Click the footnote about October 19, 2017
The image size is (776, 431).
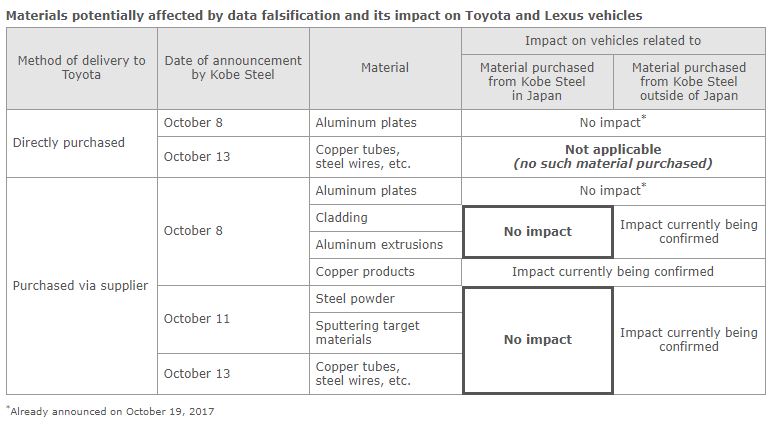[x=110, y=410]
